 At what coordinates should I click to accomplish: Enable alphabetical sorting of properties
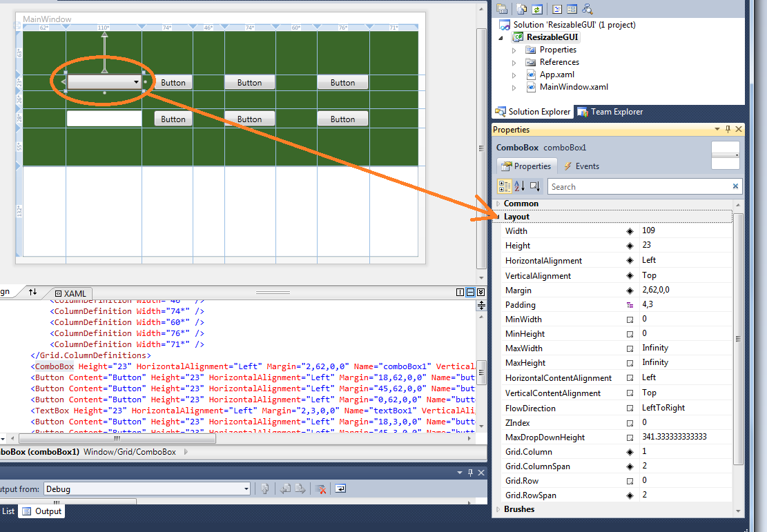click(x=518, y=186)
